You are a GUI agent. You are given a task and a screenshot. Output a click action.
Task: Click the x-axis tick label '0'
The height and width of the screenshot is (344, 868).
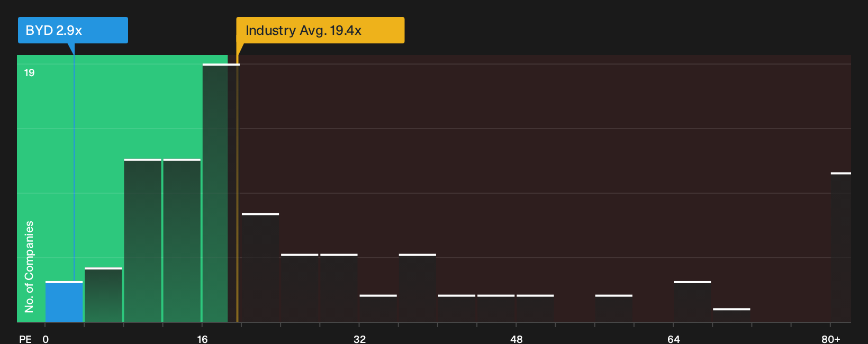tap(46, 339)
